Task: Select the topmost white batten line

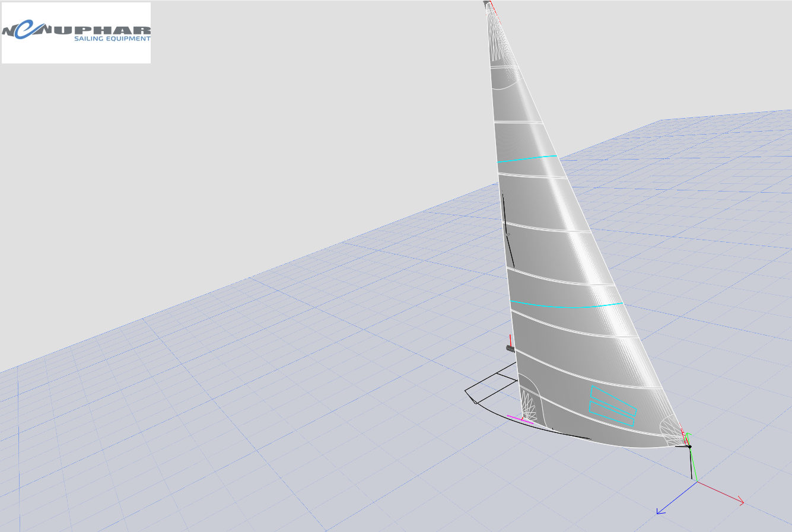Action: tap(504, 68)
